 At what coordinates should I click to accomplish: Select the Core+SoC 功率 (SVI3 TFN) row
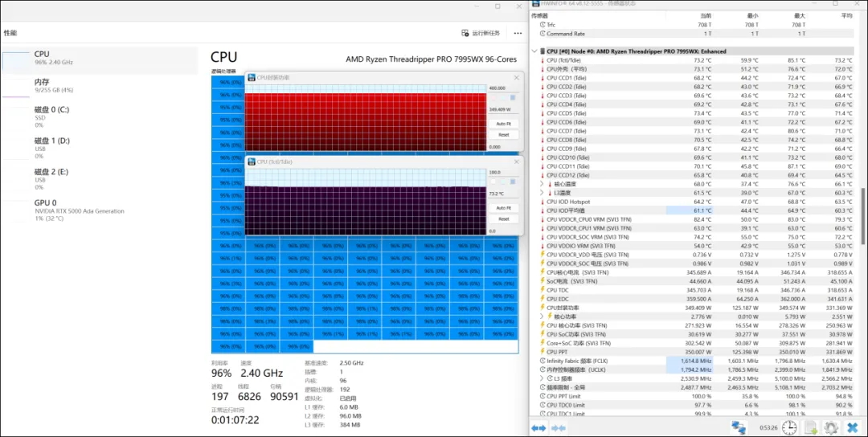click(694, 344)
